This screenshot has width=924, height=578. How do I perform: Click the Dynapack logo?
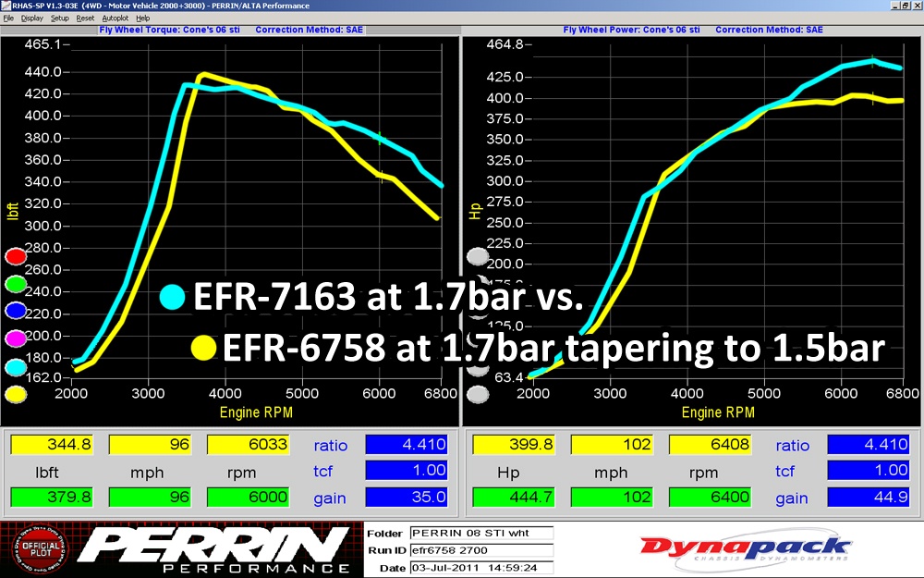click(745, 548)
